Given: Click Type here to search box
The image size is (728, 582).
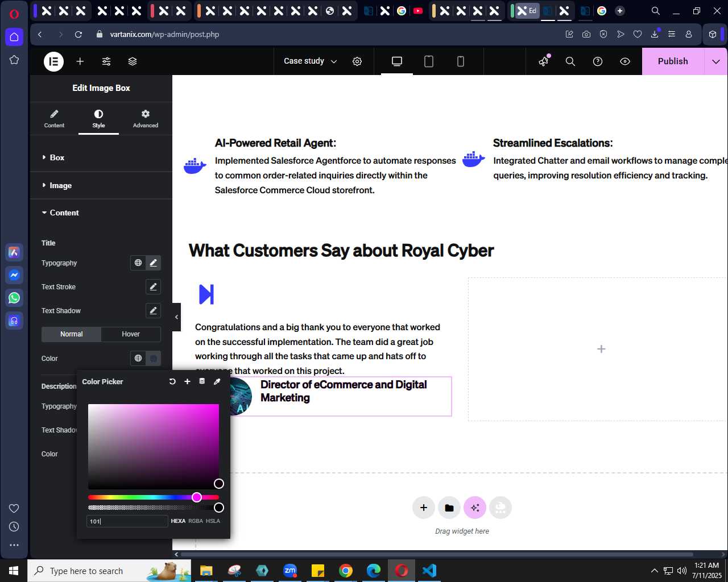Looking at the screenshot, I should (109, 571).
